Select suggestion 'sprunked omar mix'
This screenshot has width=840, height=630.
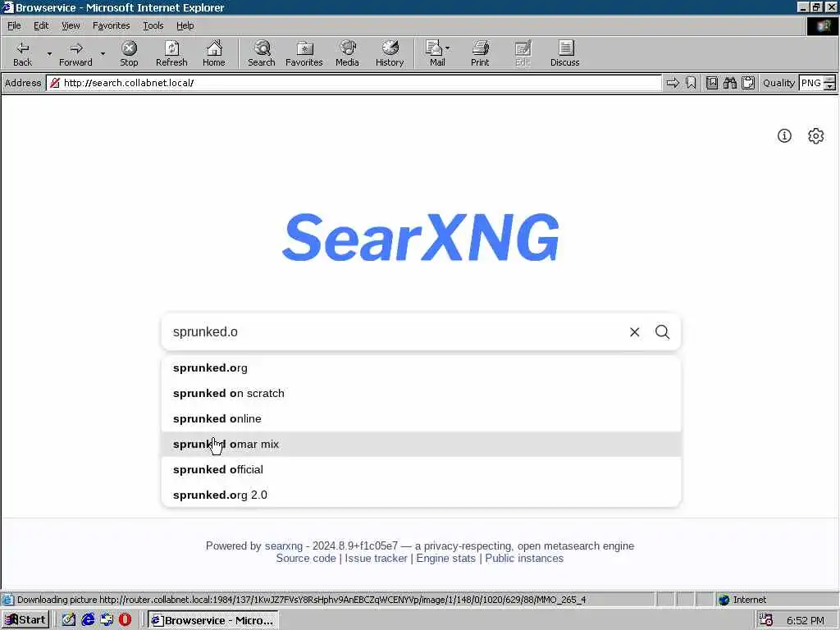pos(421,444)
